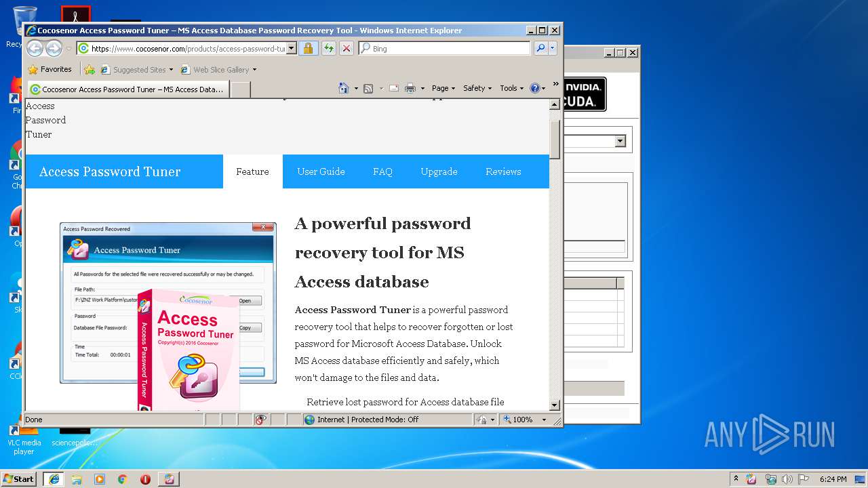Click the volume speaker tray icon
The height and width of the screenshot is (488, 868).
[x=787, y=479]
